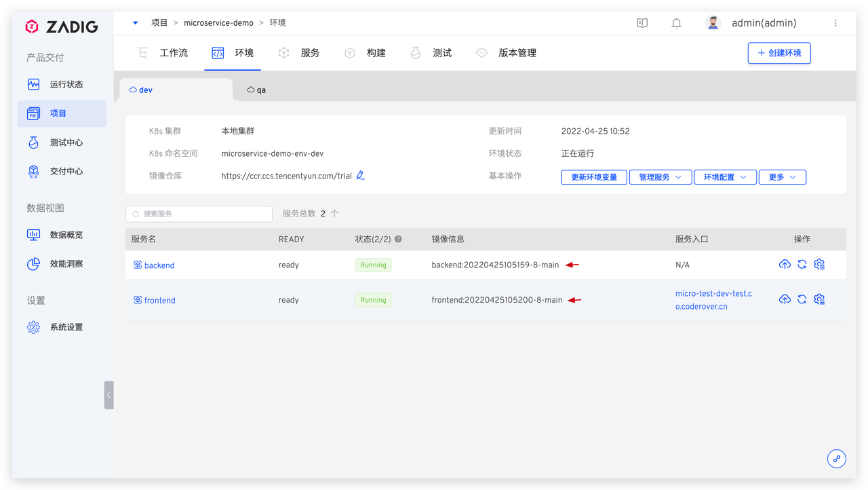Click the Running badge for backend
Screen dimensions: 868x490
click(373, 265)
